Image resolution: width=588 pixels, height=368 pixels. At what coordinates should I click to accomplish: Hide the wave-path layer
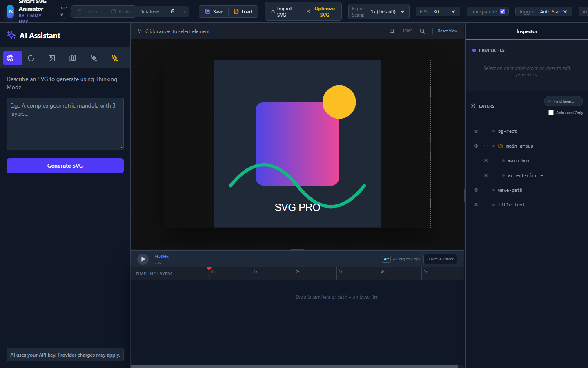[476, 190]
